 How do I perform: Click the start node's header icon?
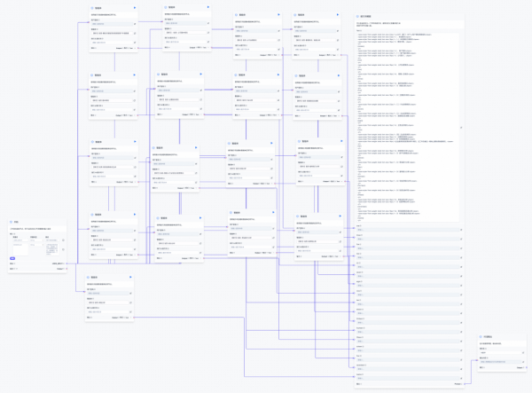(x=11, y=222)
